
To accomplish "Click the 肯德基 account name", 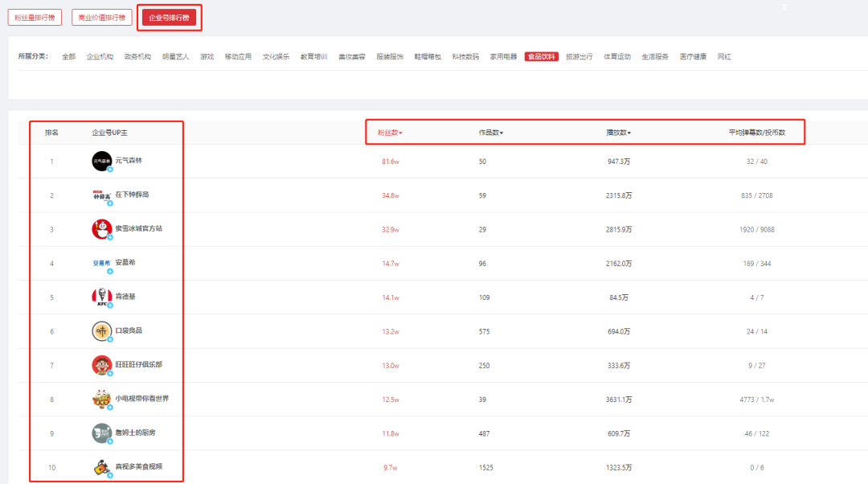I will 125,297.
